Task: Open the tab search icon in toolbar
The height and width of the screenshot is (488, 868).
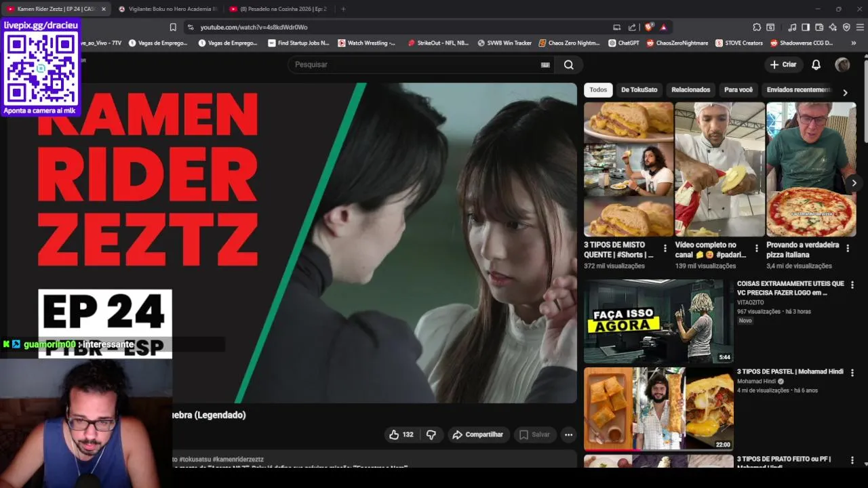Action: (x=770, y=27)
